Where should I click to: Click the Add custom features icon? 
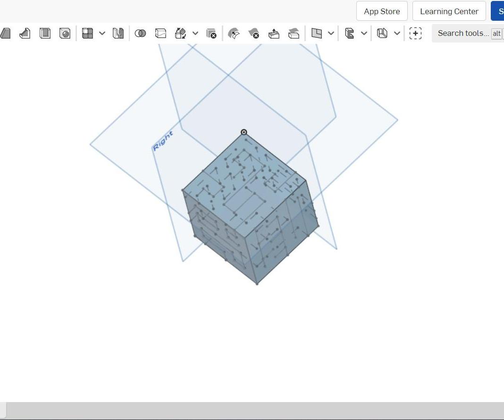pyautogui.click(x=415, y=33)
